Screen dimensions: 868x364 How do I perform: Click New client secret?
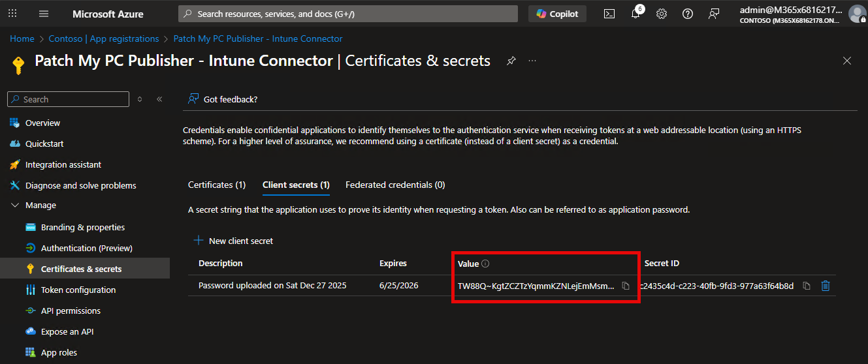click(233, 241)
